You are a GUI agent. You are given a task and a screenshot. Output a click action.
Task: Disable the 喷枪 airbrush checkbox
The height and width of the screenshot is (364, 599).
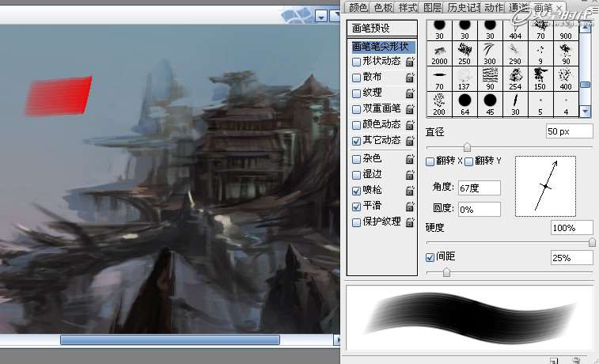[x=356, y=191]
